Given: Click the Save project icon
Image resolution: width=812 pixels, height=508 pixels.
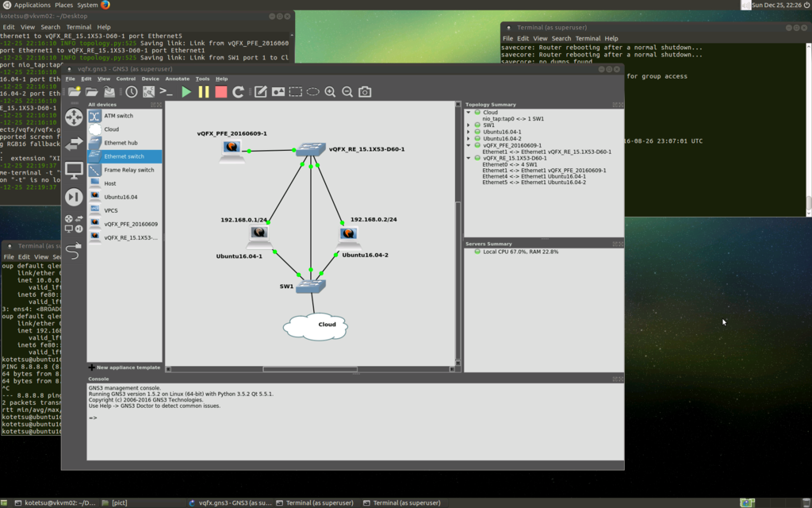Looking at the screenshot, I should tap(109, 92).
